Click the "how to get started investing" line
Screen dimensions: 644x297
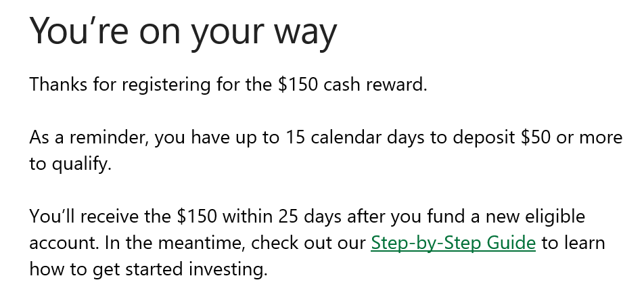click(148, 269)
